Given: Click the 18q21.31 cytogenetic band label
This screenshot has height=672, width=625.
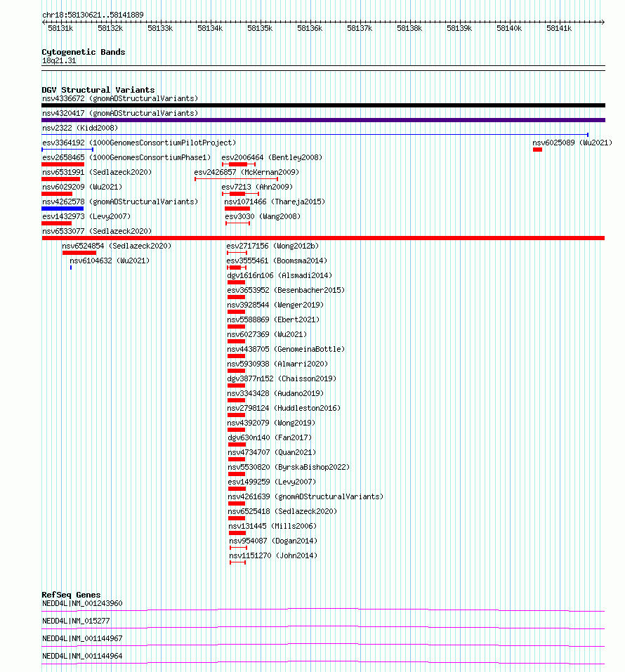Looking at the screenshot, I should [59, 61].
